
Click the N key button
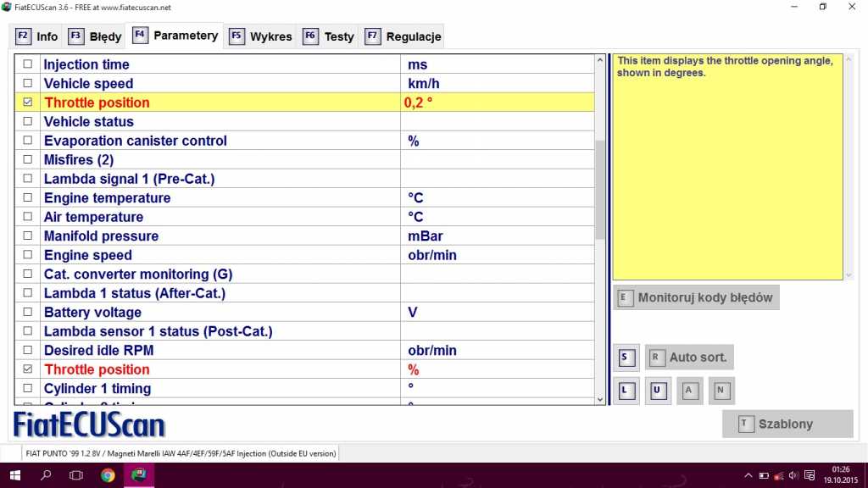(721, 391)
